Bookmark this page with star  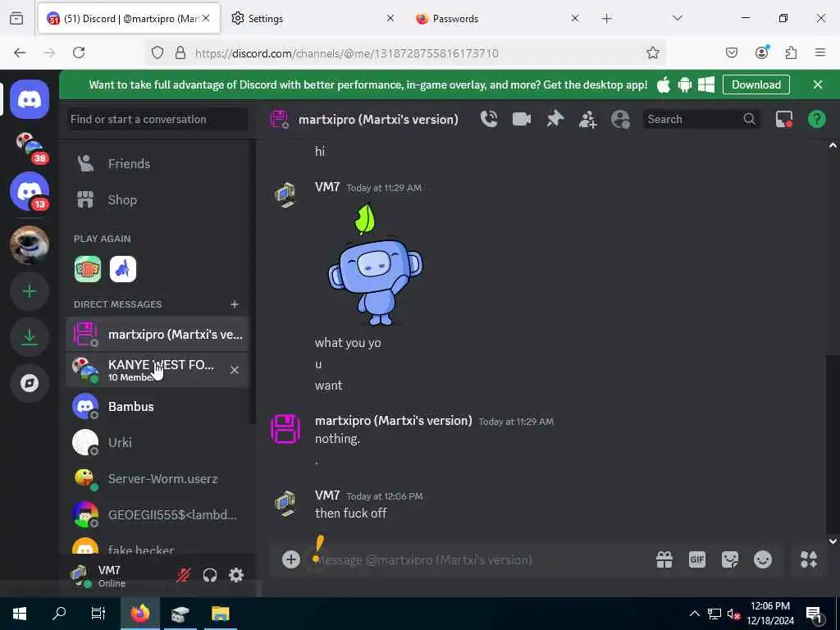point(652,52)
